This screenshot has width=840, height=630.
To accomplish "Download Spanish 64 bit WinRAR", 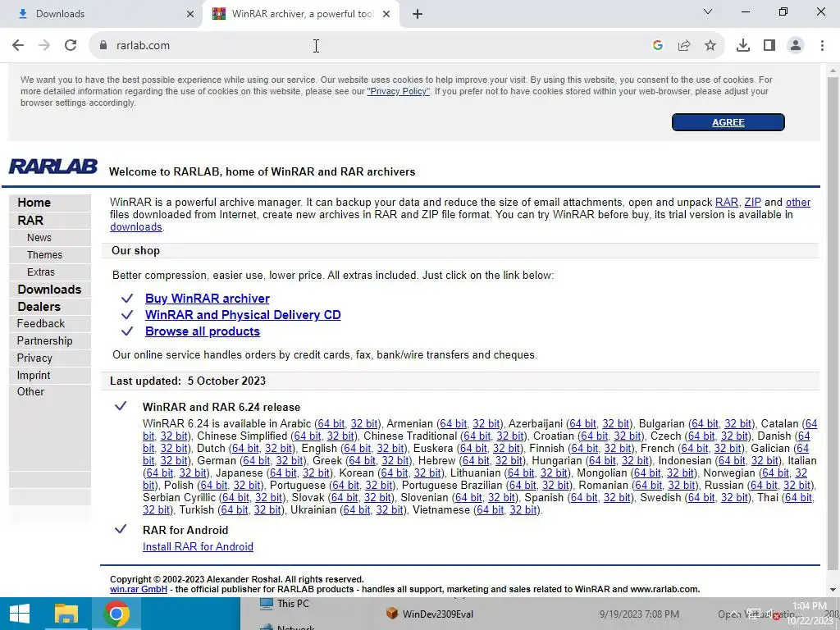I will pos(584,498).
